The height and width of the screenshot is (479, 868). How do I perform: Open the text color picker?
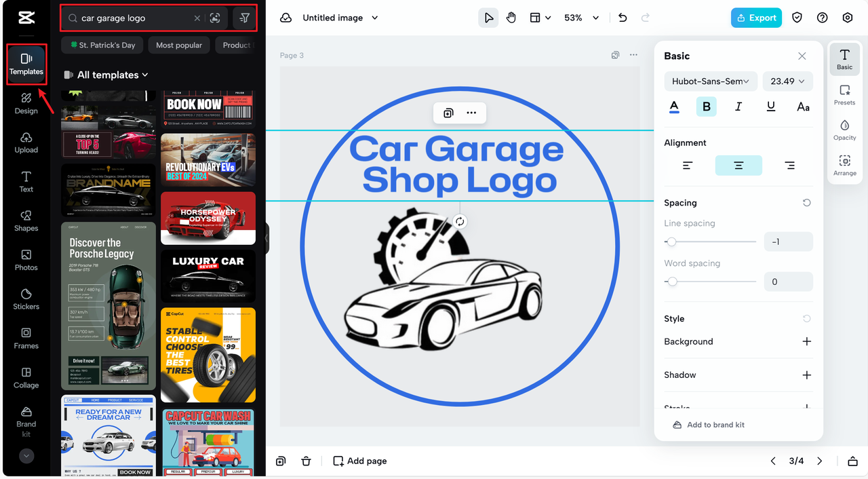click(x=674, y=107)
